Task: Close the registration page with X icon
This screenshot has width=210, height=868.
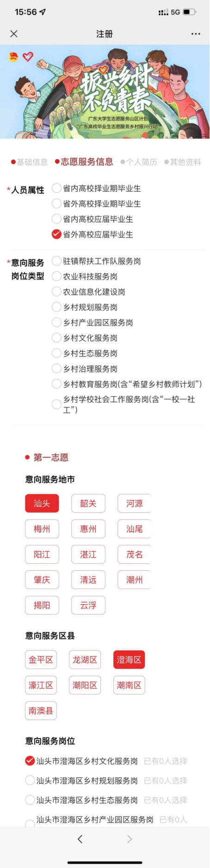Action: click(14, 34)
